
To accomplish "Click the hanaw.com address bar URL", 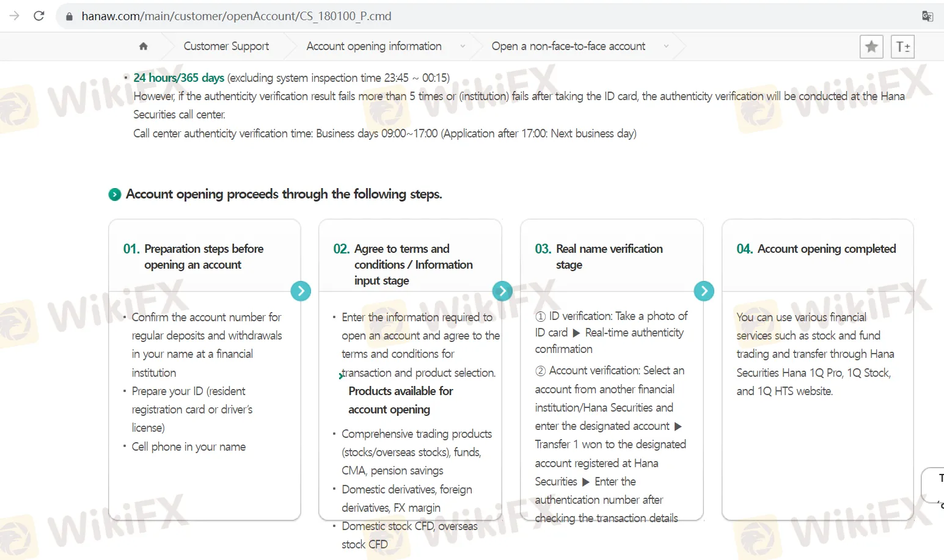I will point(236,16).
